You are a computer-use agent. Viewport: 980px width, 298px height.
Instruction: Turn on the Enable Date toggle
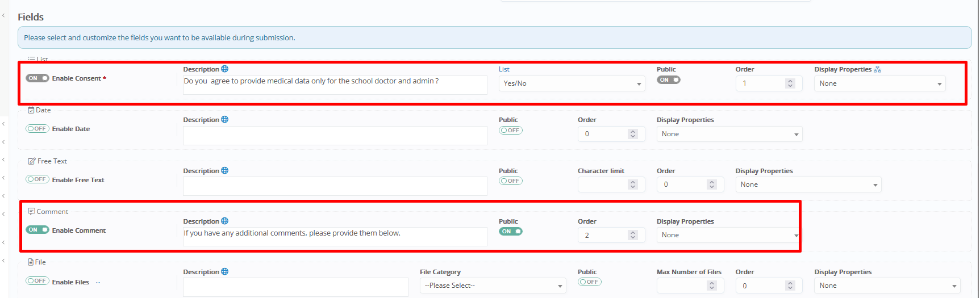point(37,129)
